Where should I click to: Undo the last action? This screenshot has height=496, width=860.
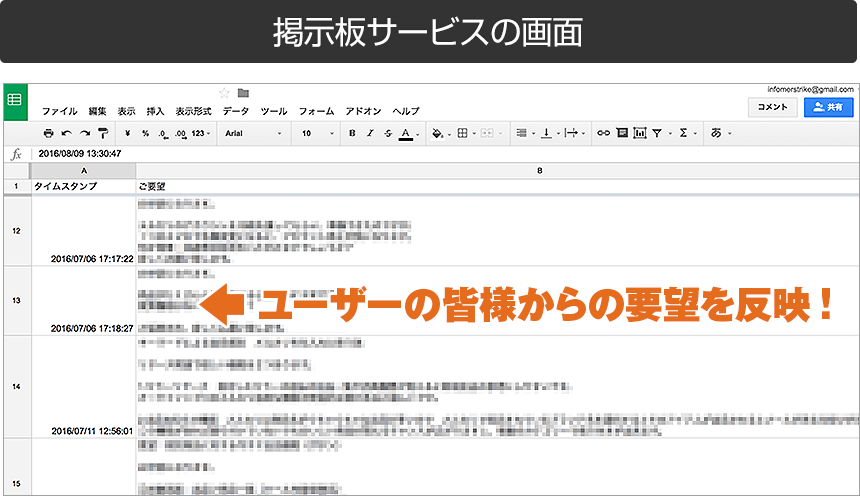pyautogui.click(x=66, y=133)
